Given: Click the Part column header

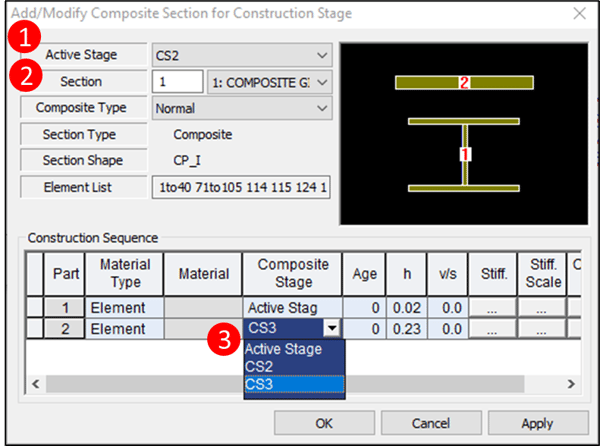Looking at the screenshot, I should click(64, 273).
